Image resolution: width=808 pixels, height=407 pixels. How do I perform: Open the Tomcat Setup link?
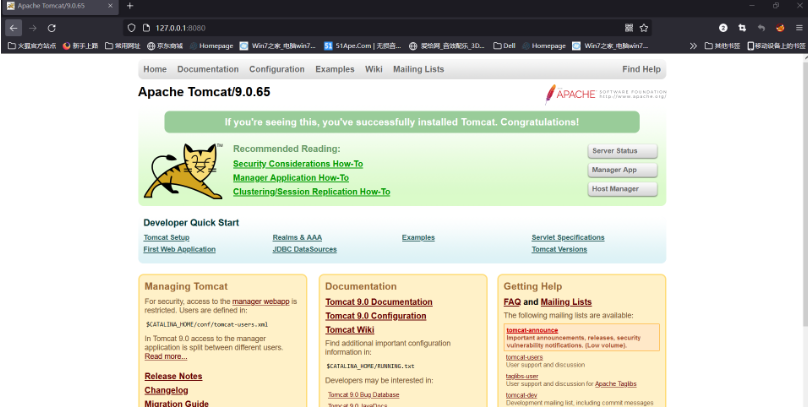[166, 238]
